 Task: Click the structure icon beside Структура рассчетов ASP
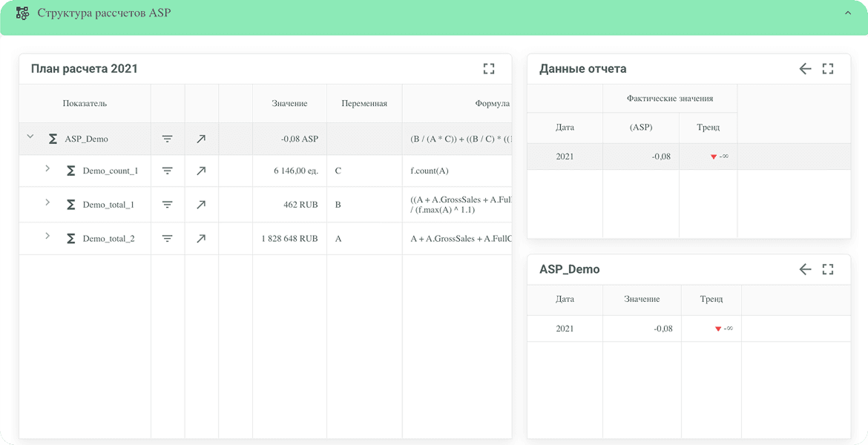tap(23, 13)
